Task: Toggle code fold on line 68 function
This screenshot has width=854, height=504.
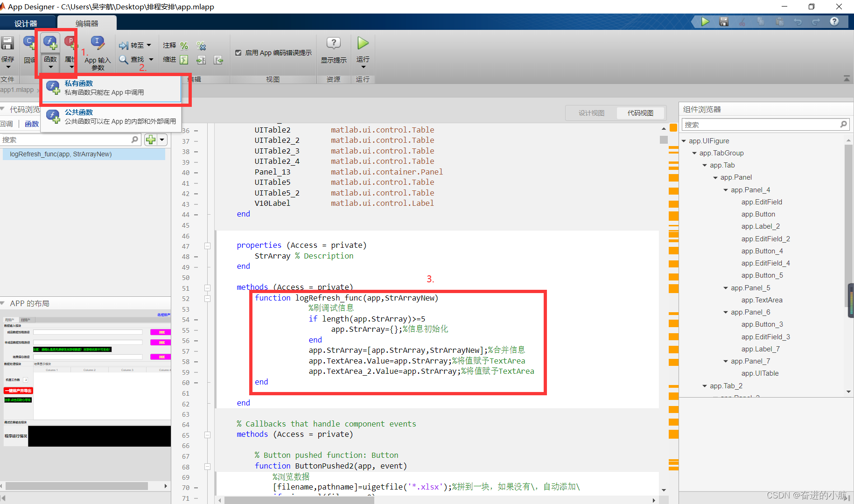Action: pyautogui.click(x=208, y=467)
